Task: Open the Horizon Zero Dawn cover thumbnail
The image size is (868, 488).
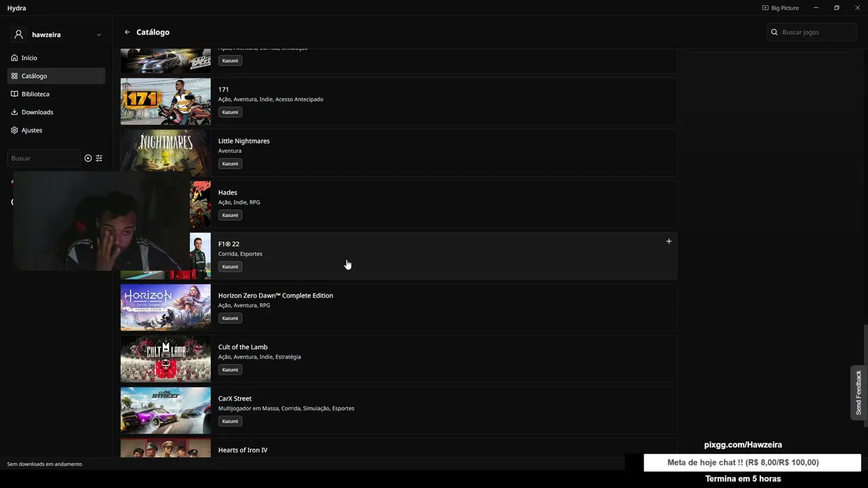Action: tap(165, 308)
